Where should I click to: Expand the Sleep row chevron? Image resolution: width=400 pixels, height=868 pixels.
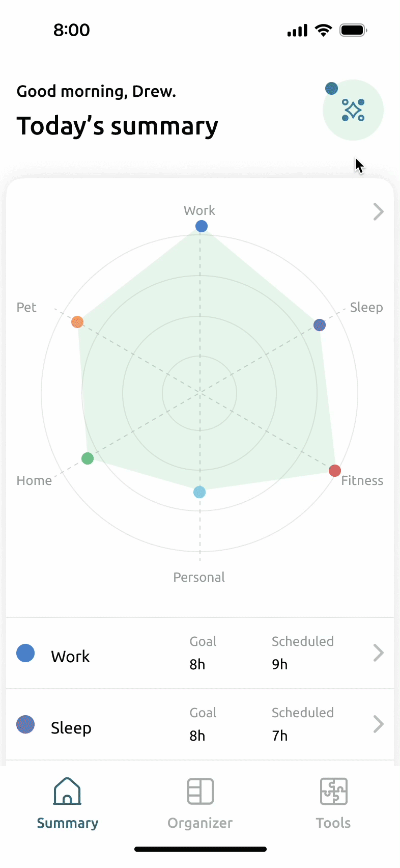tap(378, 724)
